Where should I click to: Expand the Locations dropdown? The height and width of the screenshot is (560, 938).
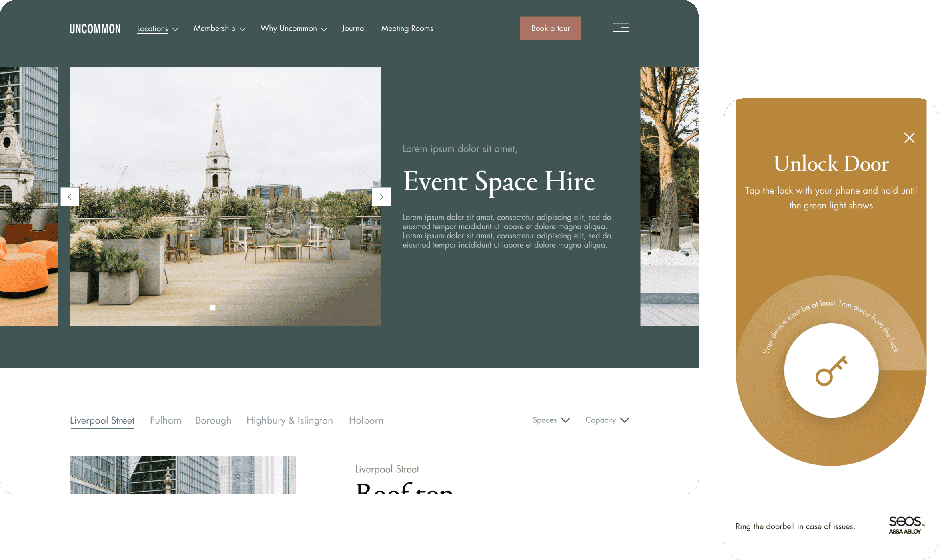pos(157,29)
